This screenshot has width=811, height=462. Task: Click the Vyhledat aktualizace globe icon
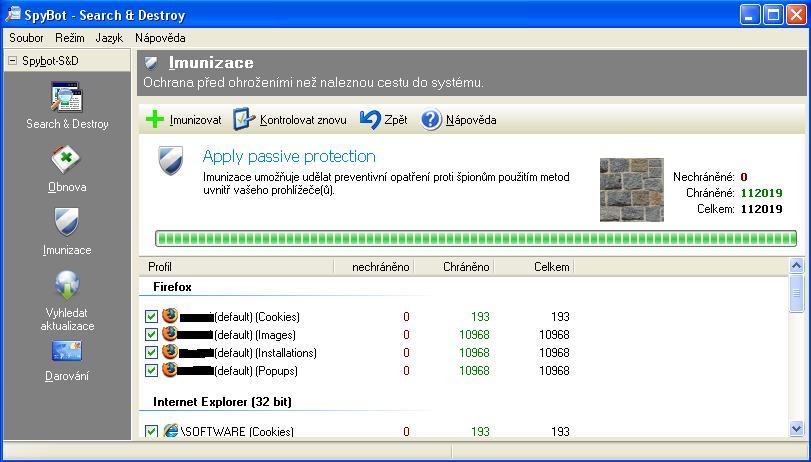(67, 286)
